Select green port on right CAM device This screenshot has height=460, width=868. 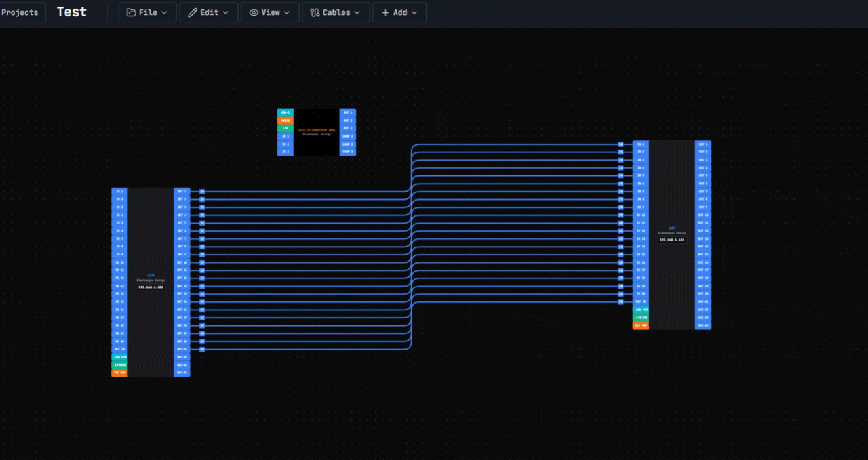point(641,317)
